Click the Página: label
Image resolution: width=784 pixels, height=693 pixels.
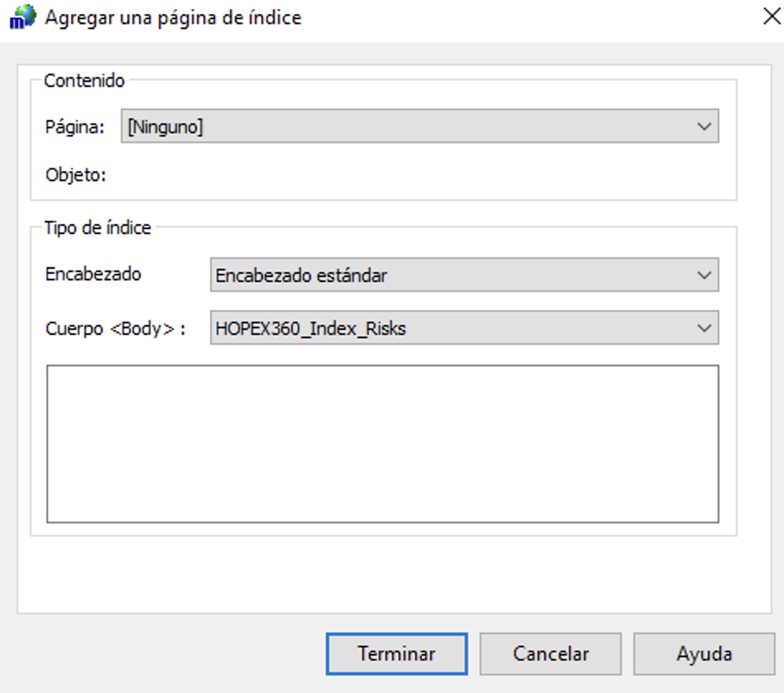point(74,127)
